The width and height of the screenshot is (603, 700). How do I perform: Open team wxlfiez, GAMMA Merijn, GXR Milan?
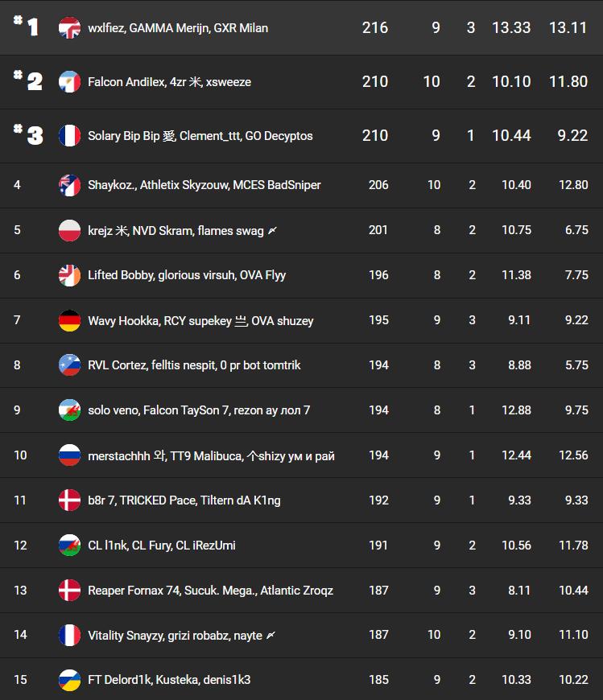click(x=178, y=28)
